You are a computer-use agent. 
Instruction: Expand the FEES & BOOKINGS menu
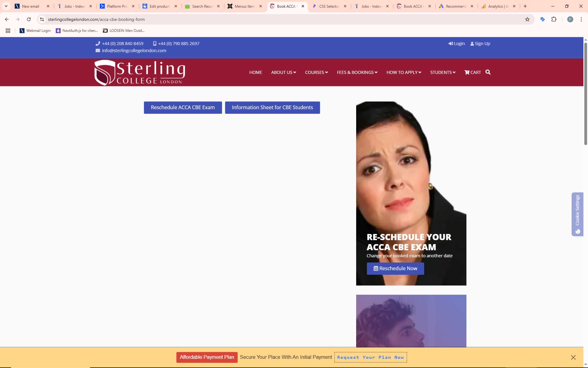[x=357, y=72]
